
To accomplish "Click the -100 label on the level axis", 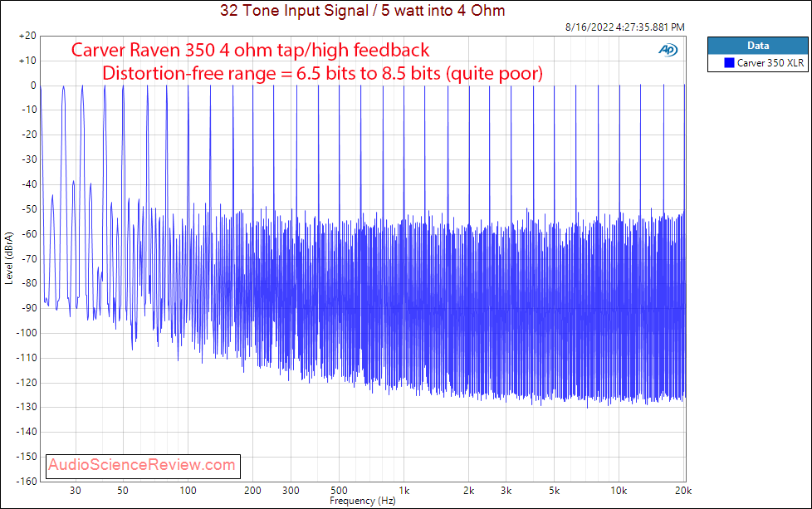I will pos(27,333).
